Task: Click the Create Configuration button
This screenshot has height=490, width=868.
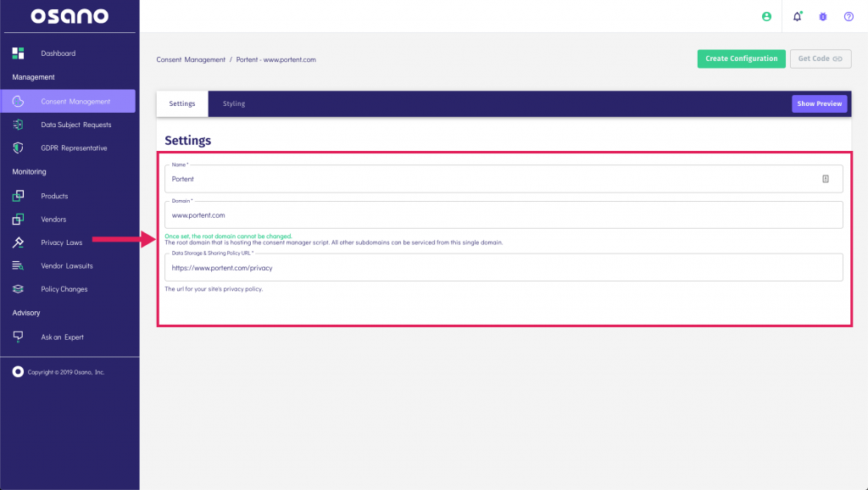Action: (741, 58)
